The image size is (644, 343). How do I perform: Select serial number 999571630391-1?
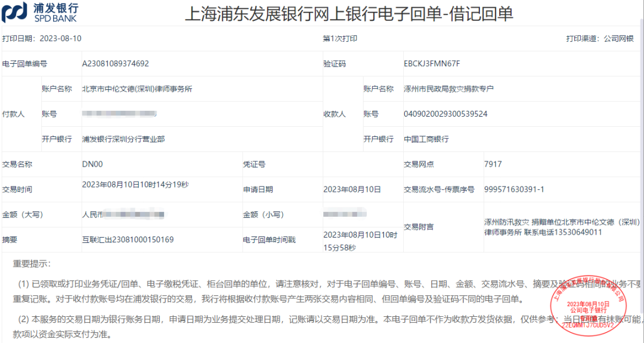(x=514, y=189)
